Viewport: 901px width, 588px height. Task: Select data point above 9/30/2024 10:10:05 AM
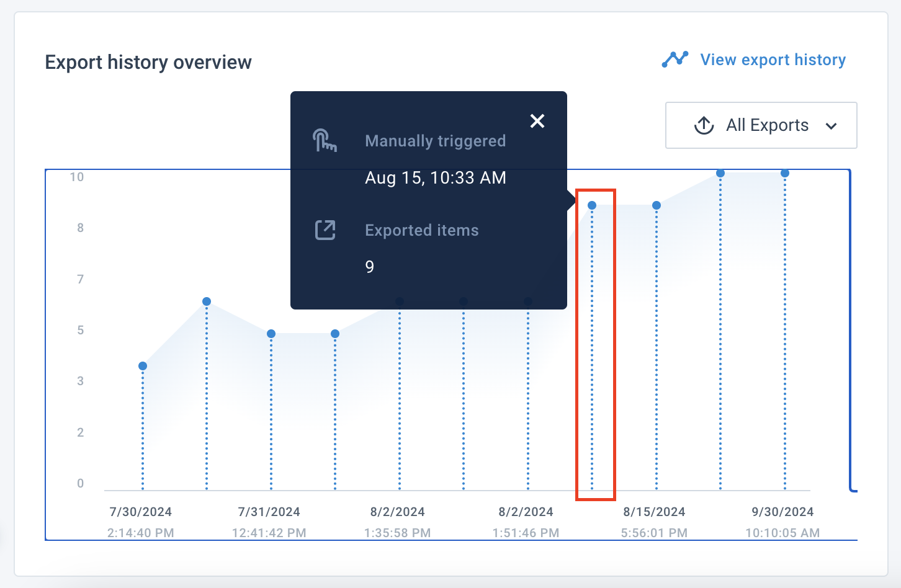(x=785, y=173)
